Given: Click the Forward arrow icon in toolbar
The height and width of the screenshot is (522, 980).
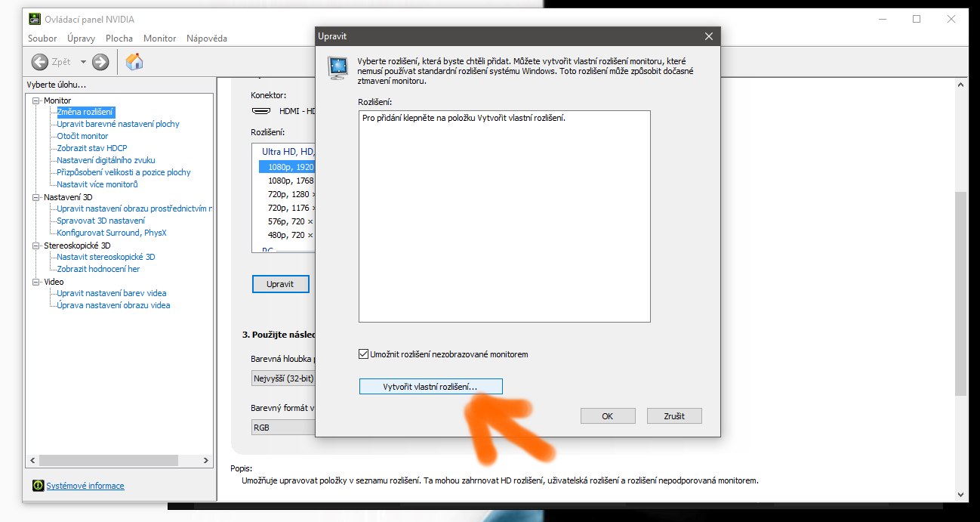Looking at the screenshot, I should [x=100, y=62].
